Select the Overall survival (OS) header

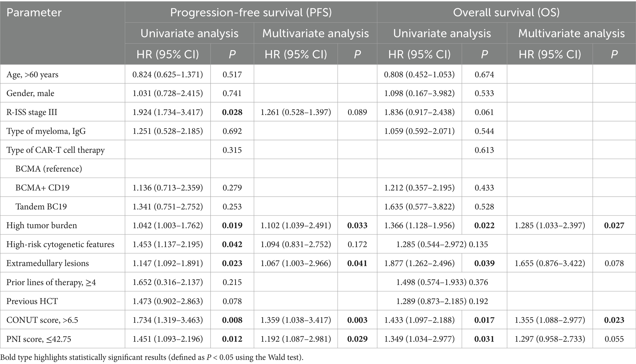[x=506, y=13]
